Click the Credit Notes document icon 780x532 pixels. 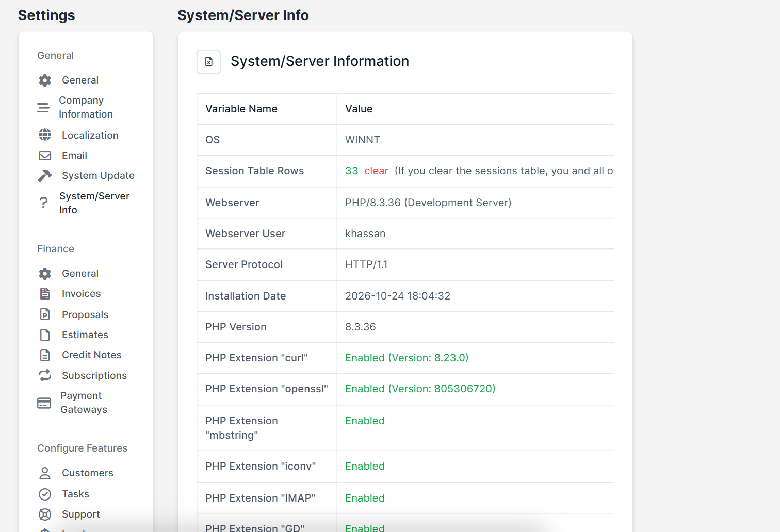(x=45, y=355)
